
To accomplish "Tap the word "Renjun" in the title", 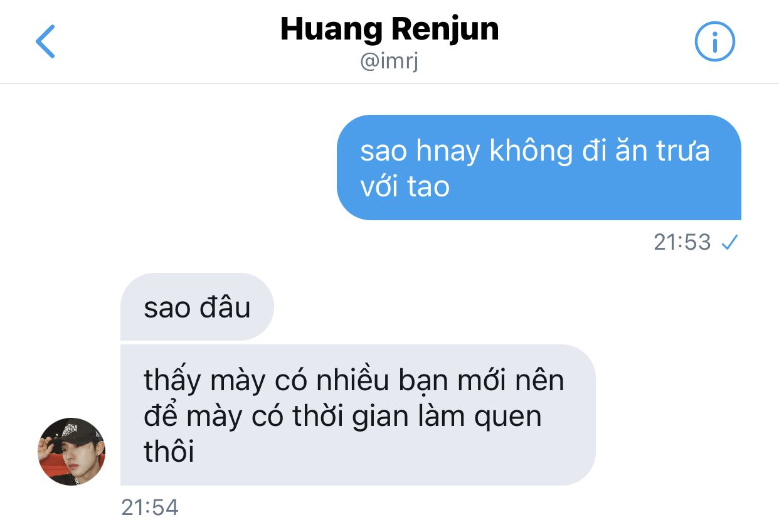I will [x=442, y=29].
